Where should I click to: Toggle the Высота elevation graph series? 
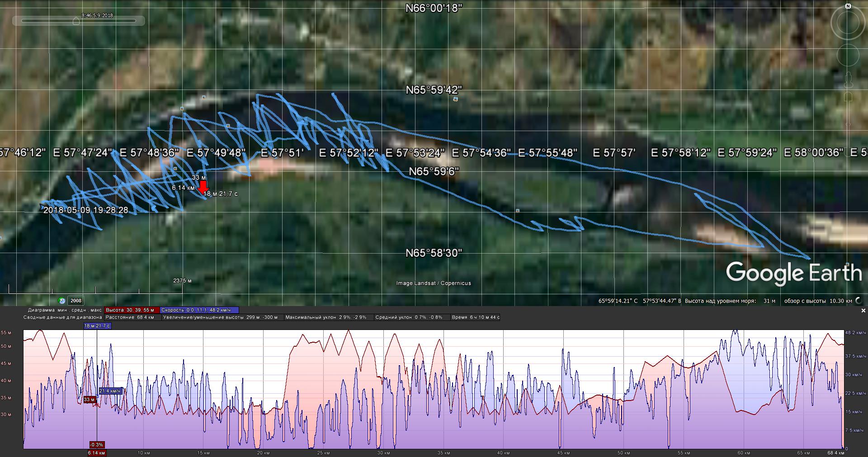click(132, 310)
